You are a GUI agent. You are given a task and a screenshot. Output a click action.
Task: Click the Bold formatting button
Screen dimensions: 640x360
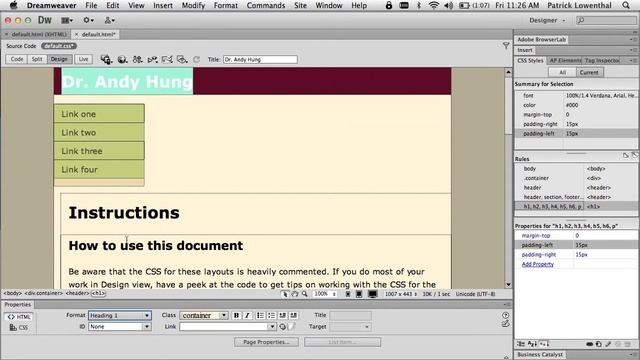pos(236,315)
